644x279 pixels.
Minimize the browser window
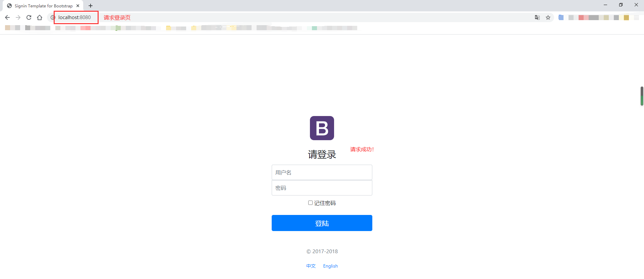click(x=605, y=5)
